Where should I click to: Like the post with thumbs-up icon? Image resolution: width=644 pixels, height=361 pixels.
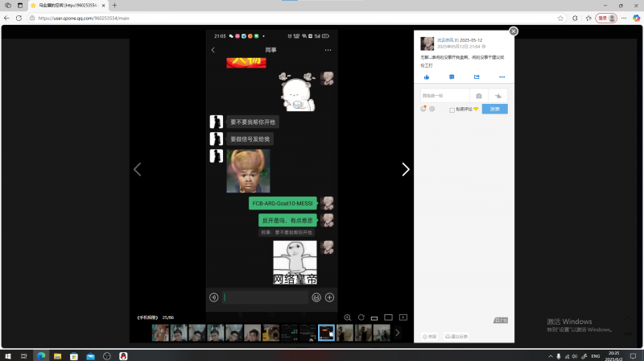coord(427,77)
